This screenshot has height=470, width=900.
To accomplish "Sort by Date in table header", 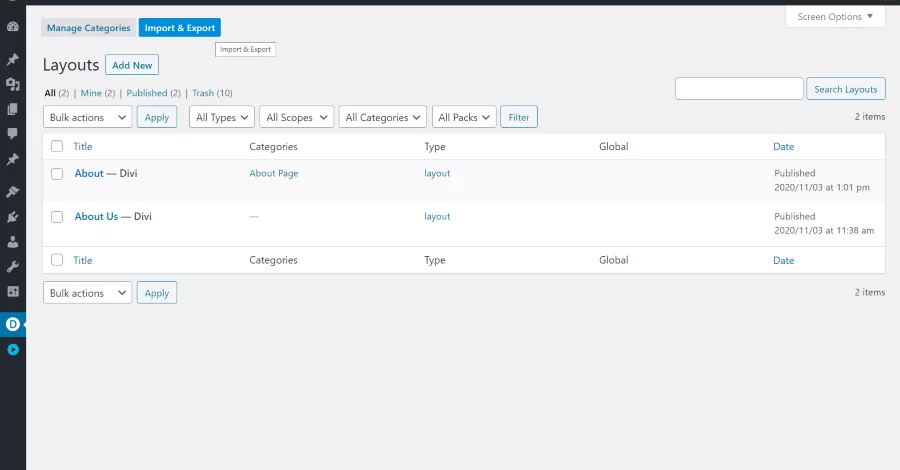I will [x=783, y=146].
